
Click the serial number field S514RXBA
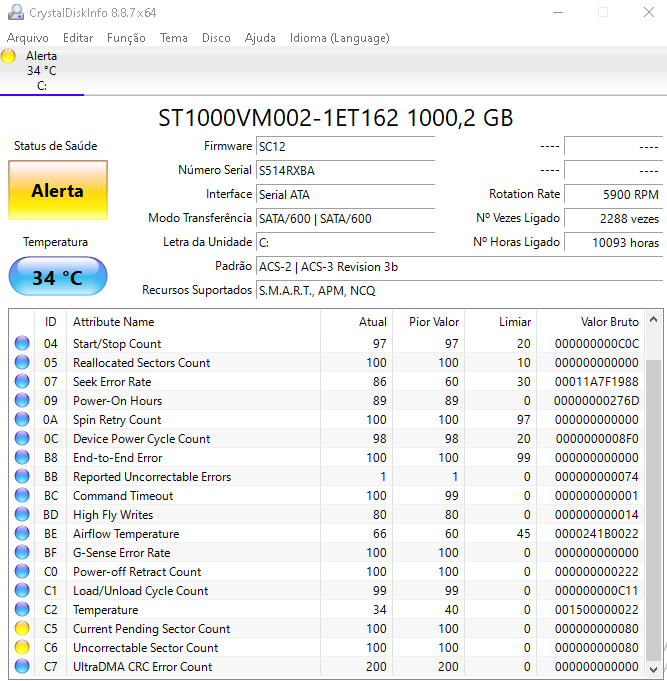346,170
